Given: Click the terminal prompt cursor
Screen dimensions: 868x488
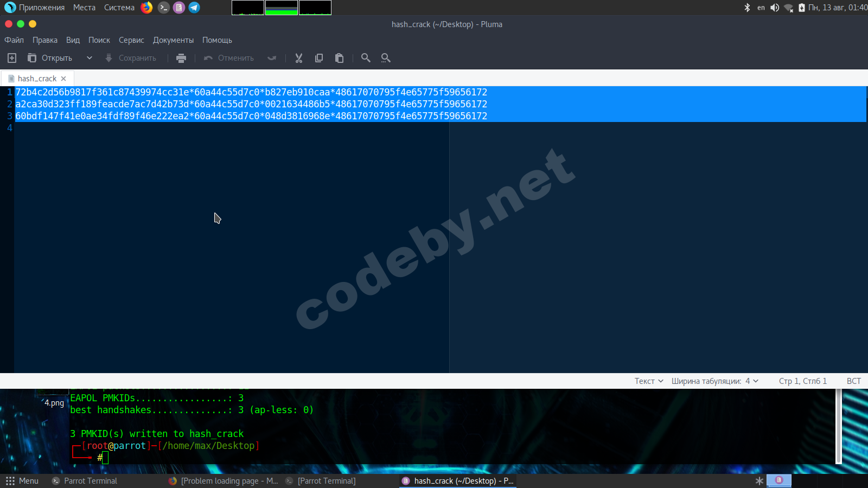Looking at the screenshot, I should click(x=105, y=458).
